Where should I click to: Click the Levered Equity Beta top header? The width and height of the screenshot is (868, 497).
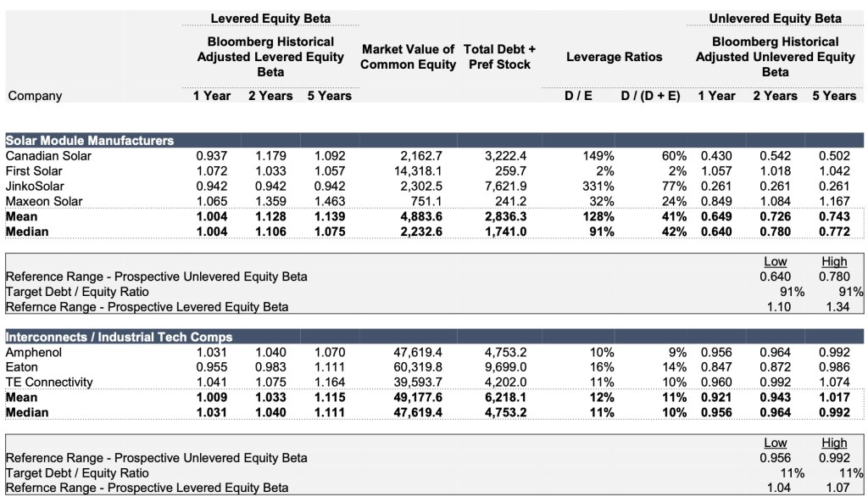[x=270, y=19]
